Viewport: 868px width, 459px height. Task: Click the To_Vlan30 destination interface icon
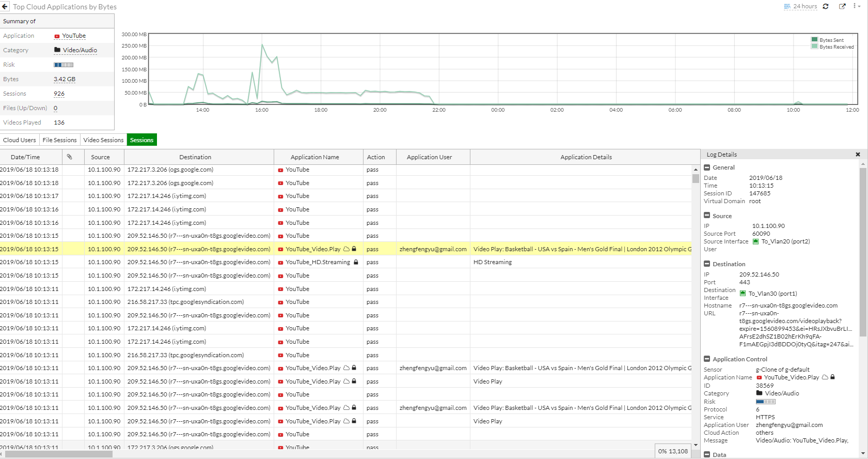pos(743,294)
